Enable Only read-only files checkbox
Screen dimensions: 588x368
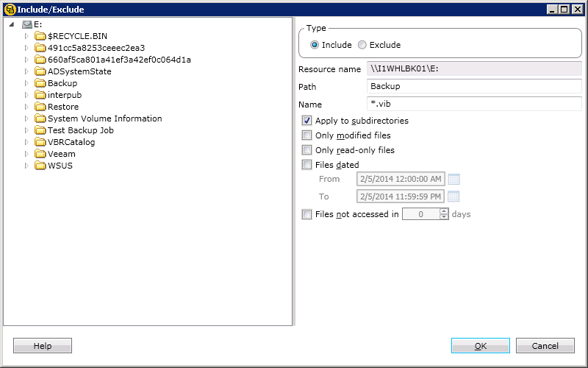(x=306, y=150)
